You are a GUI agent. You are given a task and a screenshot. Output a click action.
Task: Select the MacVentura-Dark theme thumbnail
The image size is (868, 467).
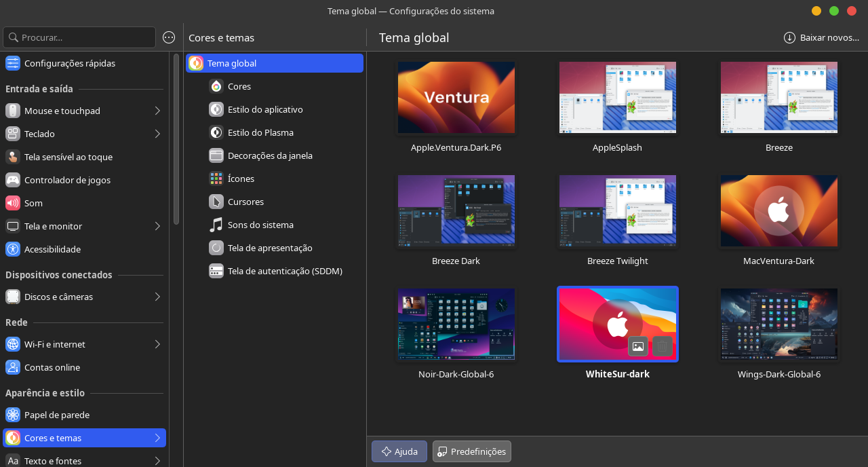[779, 211]
